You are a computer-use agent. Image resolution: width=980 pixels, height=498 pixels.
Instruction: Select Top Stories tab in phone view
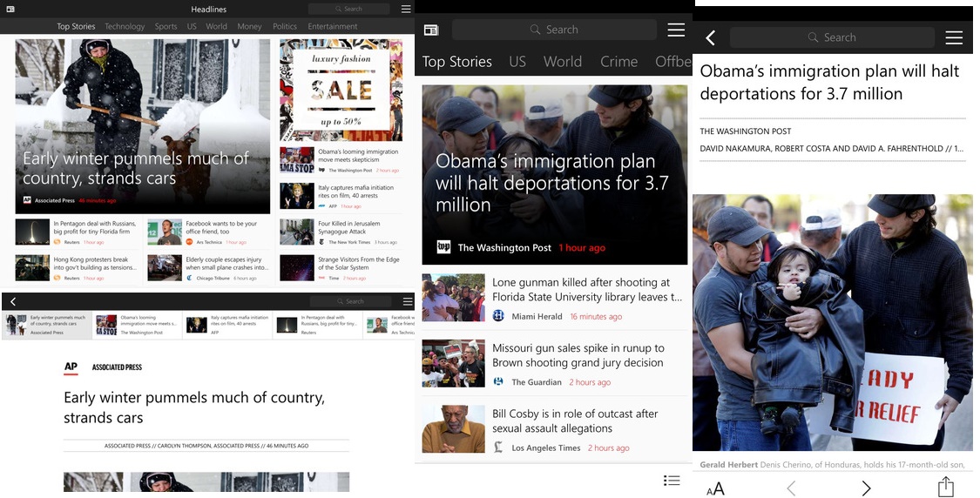click(456, 61)
